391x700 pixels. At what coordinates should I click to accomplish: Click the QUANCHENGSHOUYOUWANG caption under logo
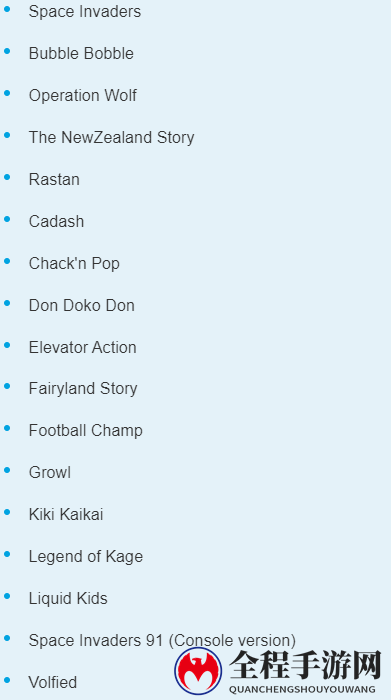coord(302,690)
